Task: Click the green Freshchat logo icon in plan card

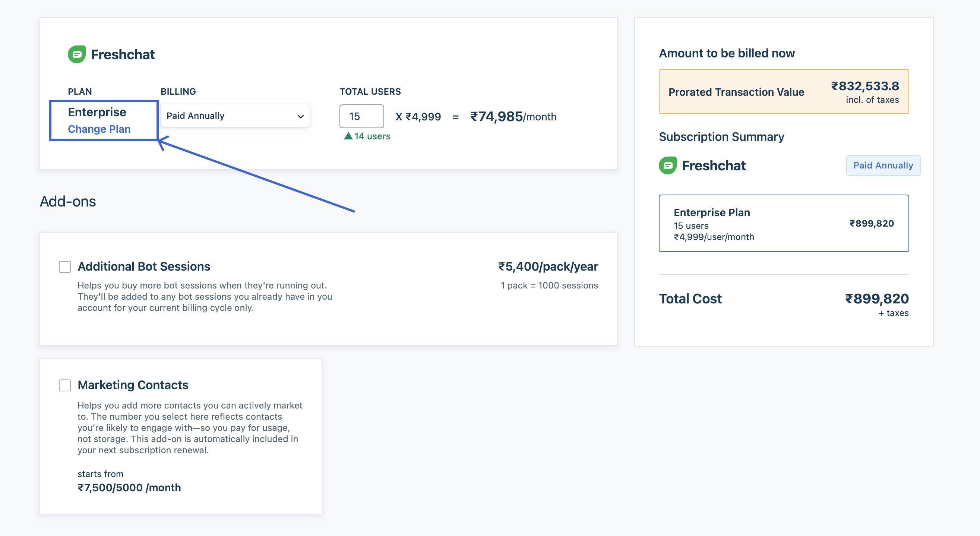Action: tap(77, 54)
